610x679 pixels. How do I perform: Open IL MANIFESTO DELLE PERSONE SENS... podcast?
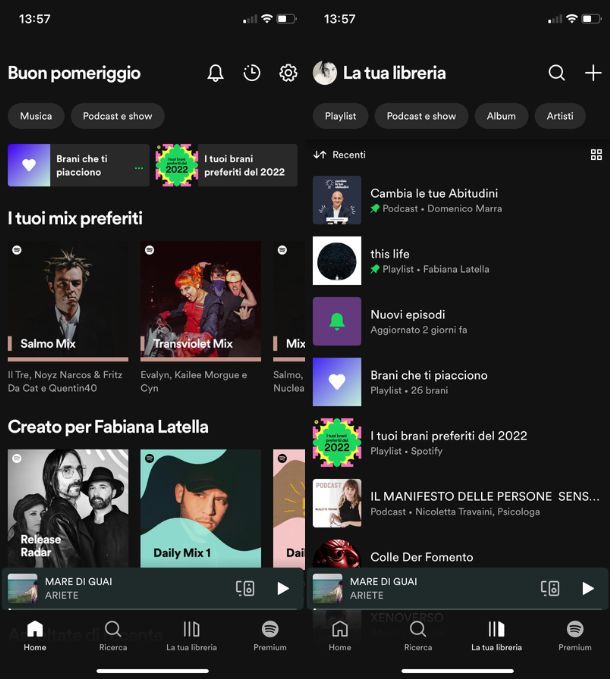click(457, 503)
